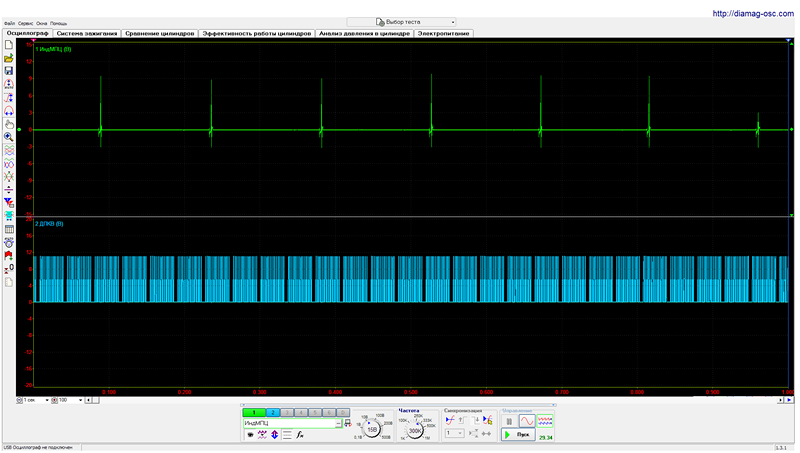Viewport: 800px width, 453px height.
Task: Select falling edge trigger icon
Action: tap(475, 420)
